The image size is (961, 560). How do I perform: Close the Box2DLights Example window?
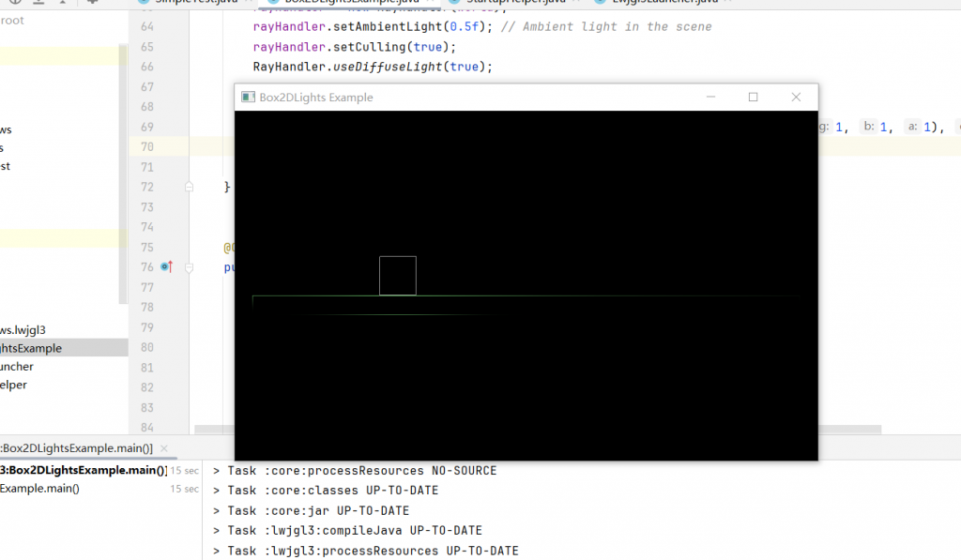[796, 98]
